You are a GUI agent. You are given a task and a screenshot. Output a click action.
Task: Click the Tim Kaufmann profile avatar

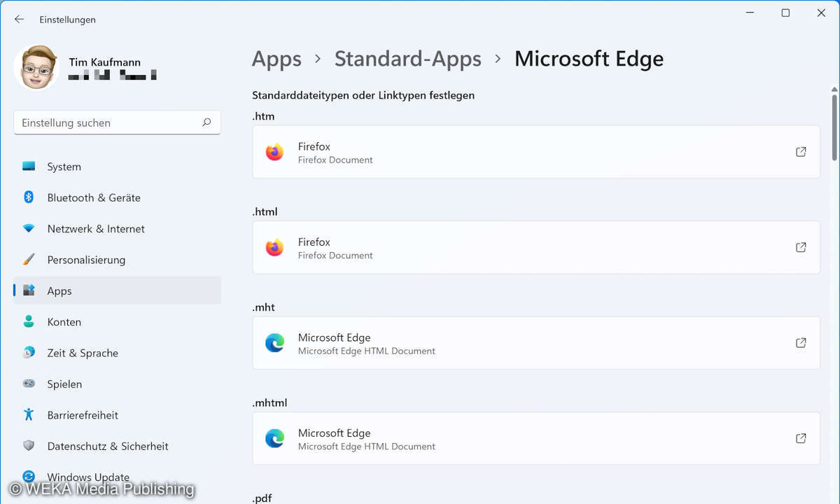point(36,68)
